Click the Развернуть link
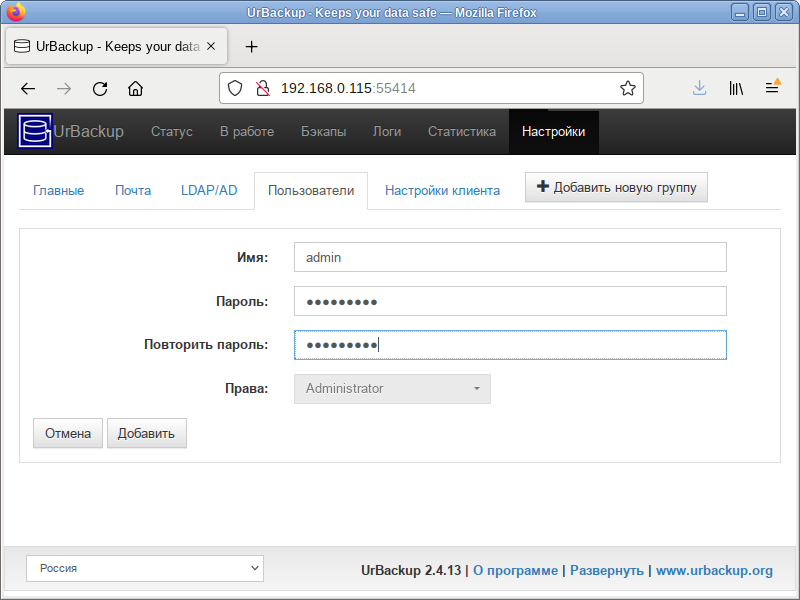This screenshot has width=800, height=600. coord(607,570)
